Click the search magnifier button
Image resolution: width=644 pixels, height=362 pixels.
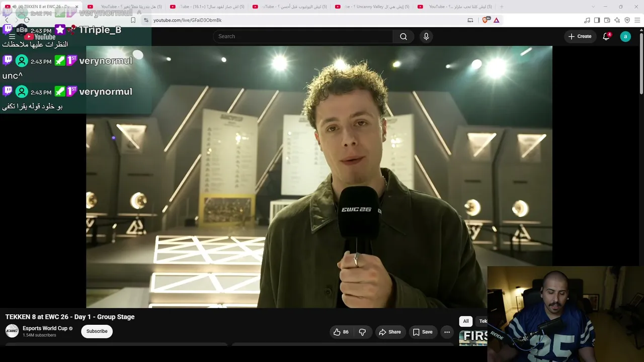(x=404, y=36)
